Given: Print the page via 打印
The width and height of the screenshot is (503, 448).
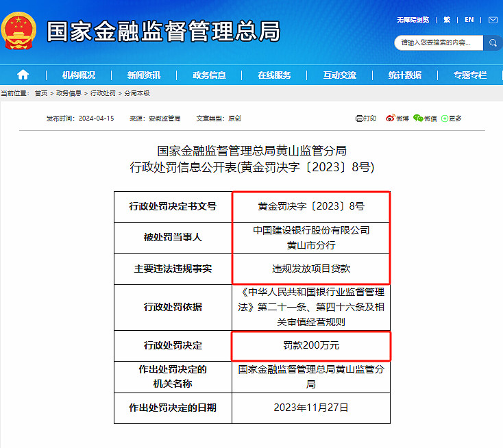Looking at the screenshot, I should coord(366,119).
